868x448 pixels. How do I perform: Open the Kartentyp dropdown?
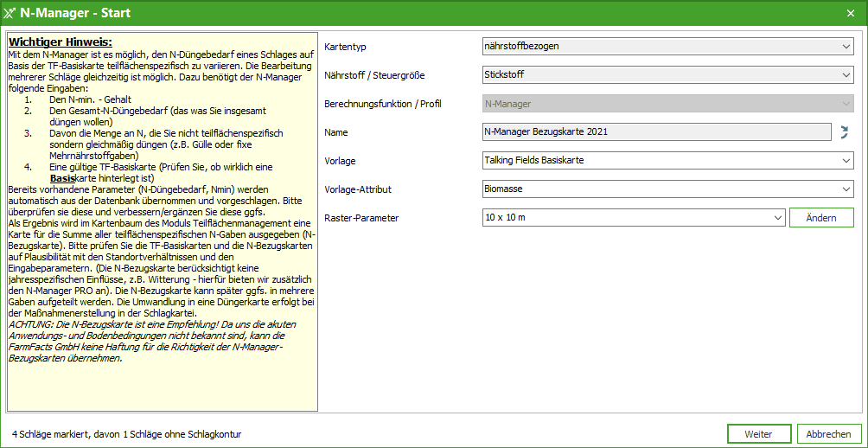[x=667, y=47]
